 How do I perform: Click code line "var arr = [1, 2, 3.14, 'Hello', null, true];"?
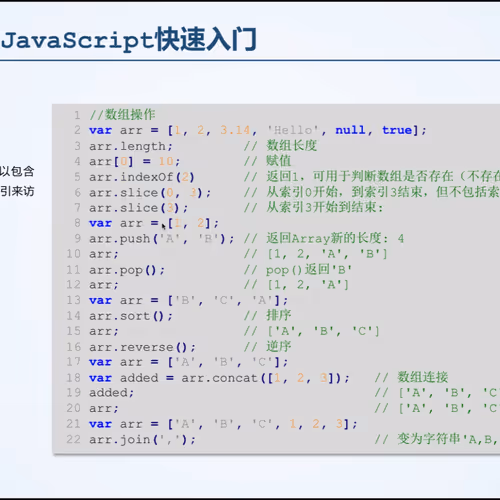click(x=258, y=130)
